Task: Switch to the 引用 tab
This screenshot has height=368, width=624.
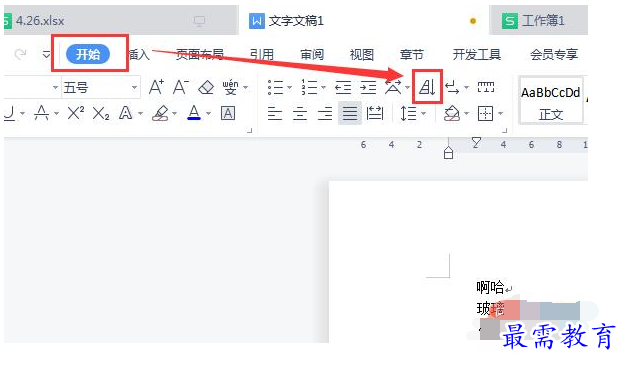Action: pyautogui.click(x=261, y=55)
